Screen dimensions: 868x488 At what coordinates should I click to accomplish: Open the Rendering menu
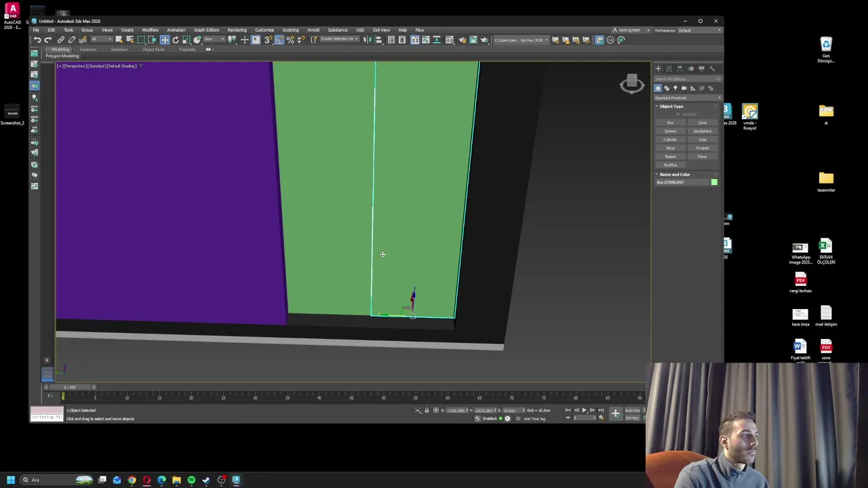click(237, 30)
